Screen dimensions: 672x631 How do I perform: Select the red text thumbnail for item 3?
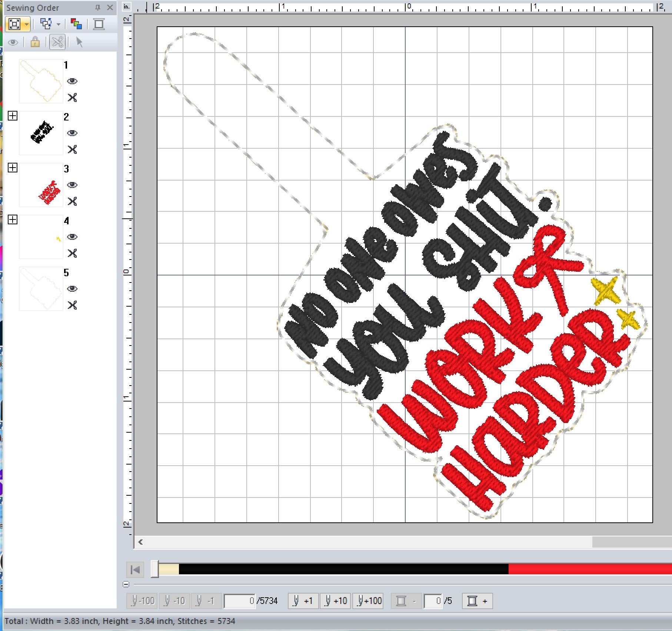41,185
